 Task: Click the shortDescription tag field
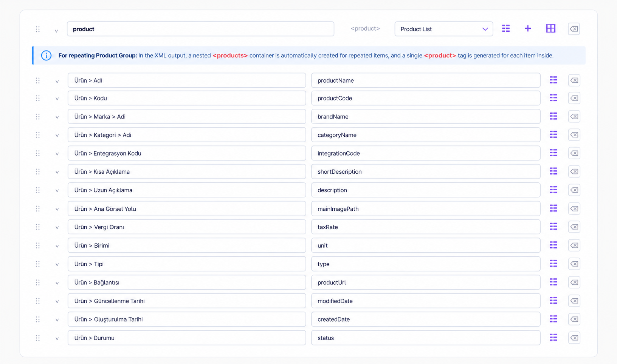(426, 171)
